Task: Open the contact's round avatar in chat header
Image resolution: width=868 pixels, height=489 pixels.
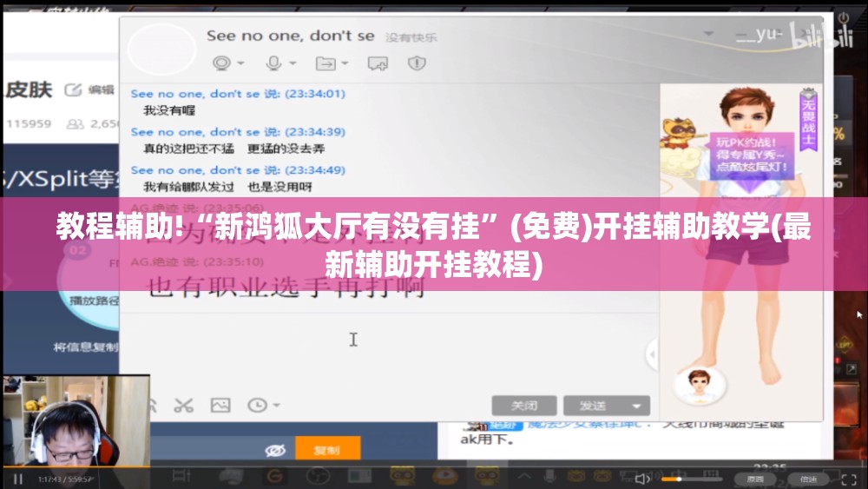Action: [x=162, y=49]
